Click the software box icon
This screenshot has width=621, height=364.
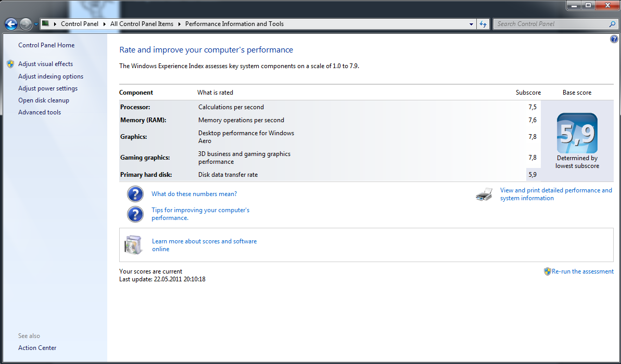tap(133, 245)
